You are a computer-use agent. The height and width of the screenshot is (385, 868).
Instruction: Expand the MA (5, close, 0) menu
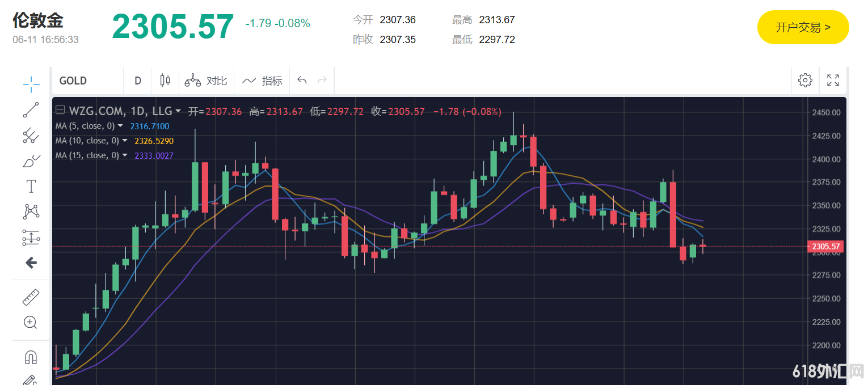tap(125, 126)
